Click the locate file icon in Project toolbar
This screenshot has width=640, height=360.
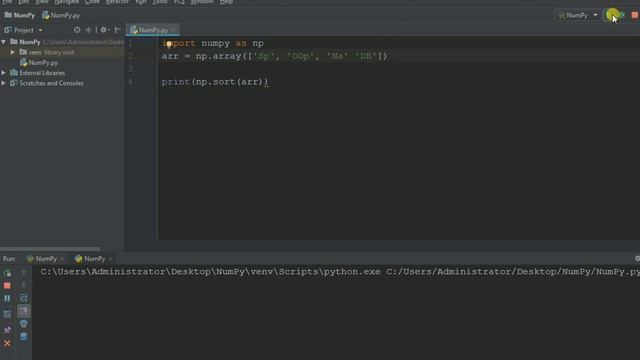click(77, 30)
